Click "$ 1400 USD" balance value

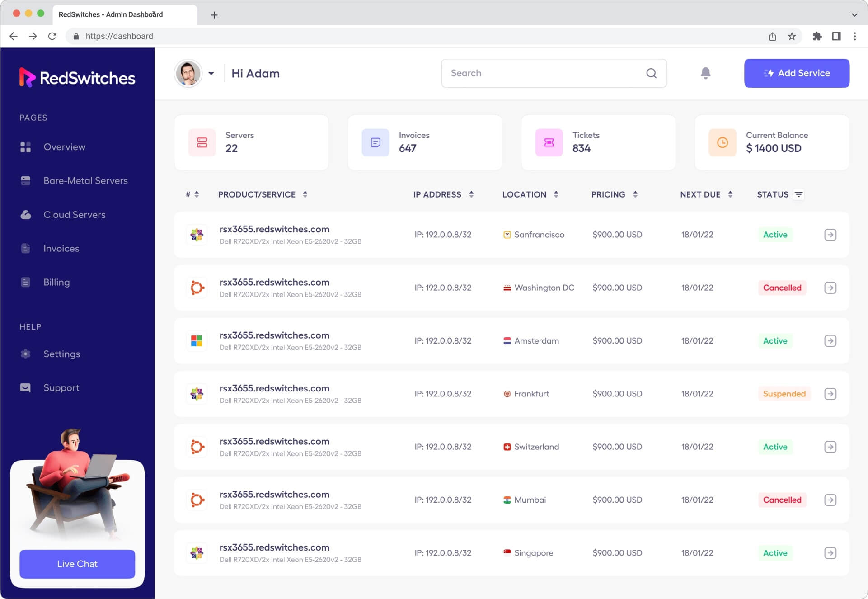pos(774,148)
